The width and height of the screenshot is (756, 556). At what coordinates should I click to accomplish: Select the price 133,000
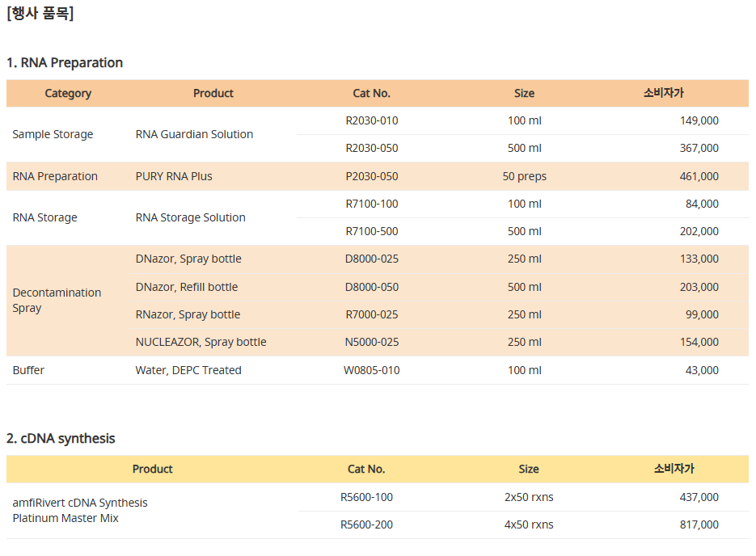[x=699, y=259]
